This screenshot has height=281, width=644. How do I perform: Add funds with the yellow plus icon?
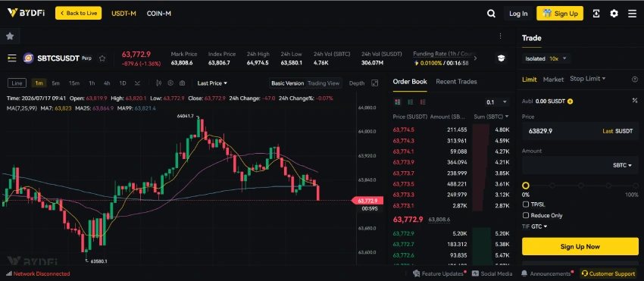point(570,101)
